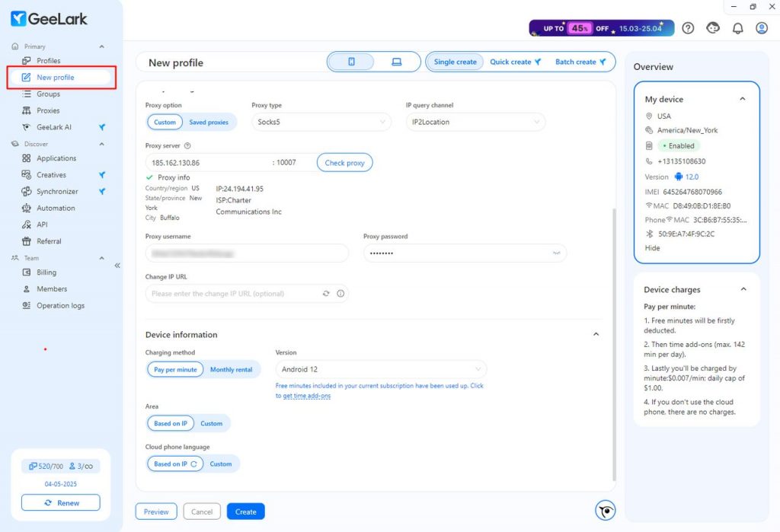
Task: Open the Proxy type Socks5 dropdown
Action: pos(321,122)
